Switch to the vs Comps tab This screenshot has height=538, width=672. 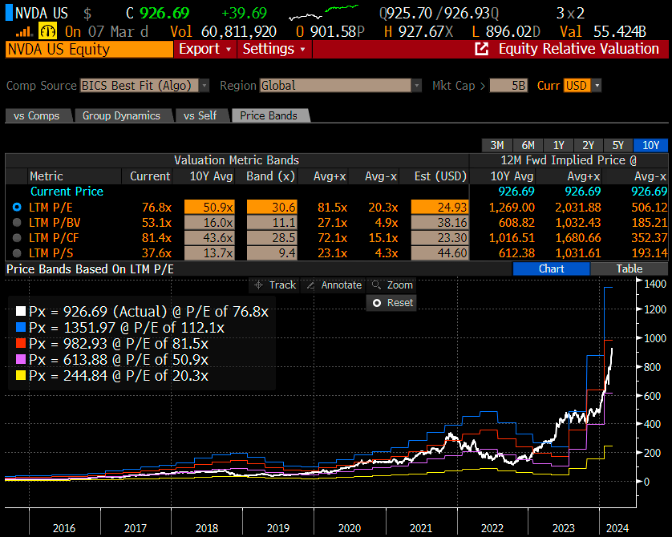[37, 116]
